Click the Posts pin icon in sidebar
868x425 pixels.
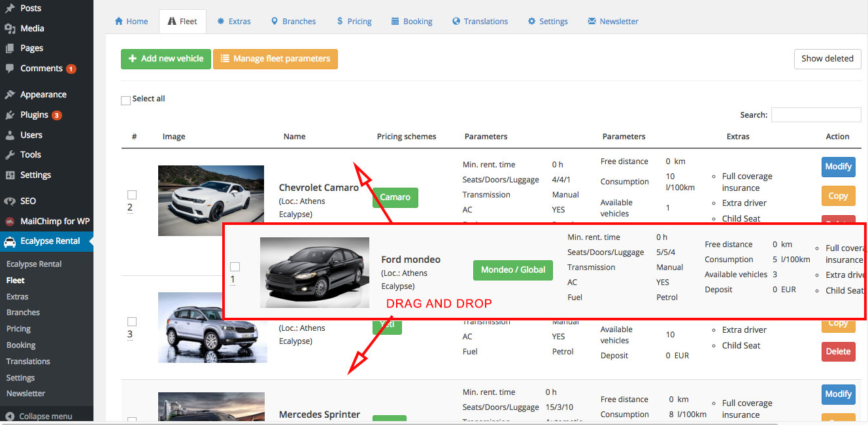coord(10,8)
